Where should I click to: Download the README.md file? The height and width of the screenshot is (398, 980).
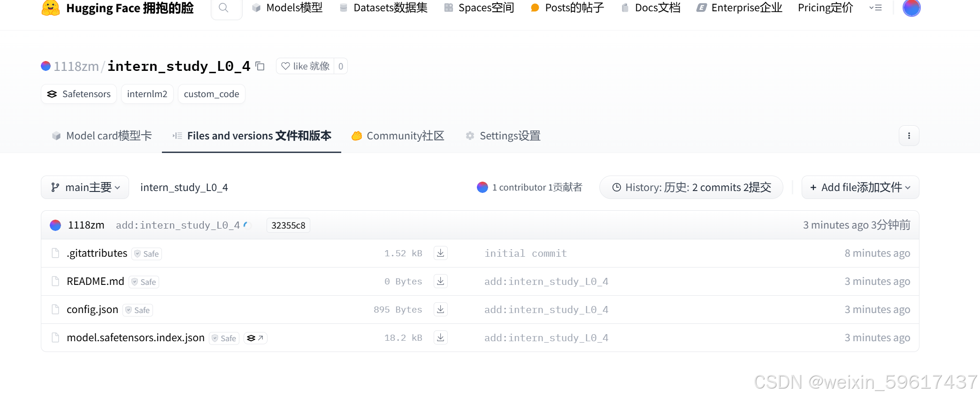point(440,281)
